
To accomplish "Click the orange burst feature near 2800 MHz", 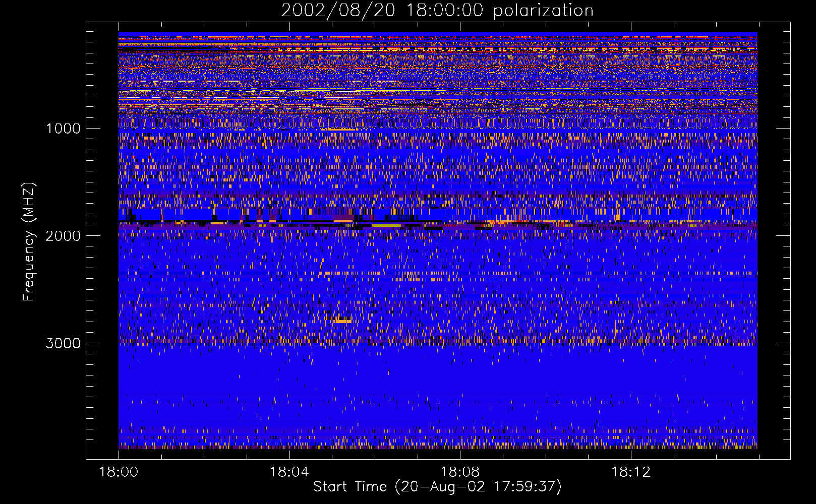I will 342,321.
